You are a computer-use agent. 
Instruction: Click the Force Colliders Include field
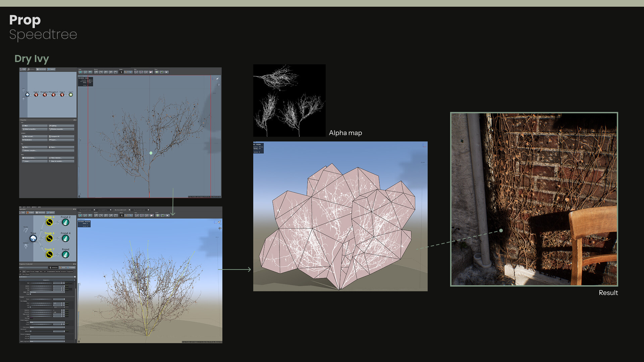pyautogui.click(x=47, y=336)
